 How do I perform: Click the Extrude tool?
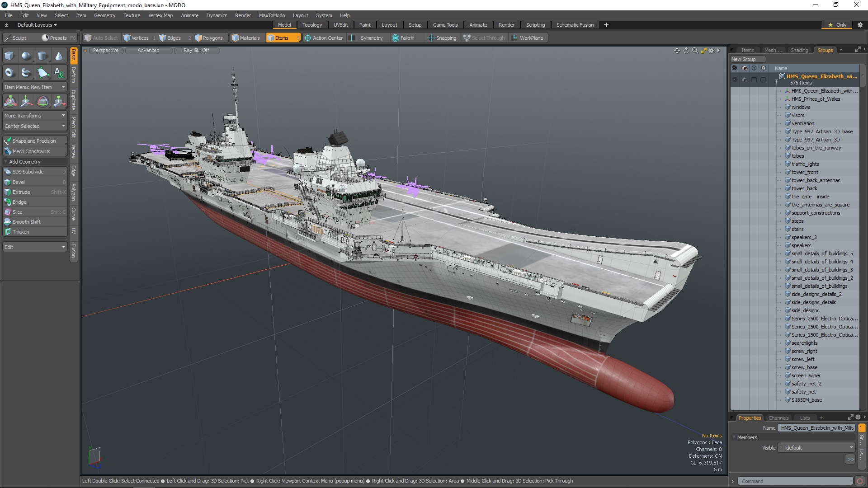35,192
